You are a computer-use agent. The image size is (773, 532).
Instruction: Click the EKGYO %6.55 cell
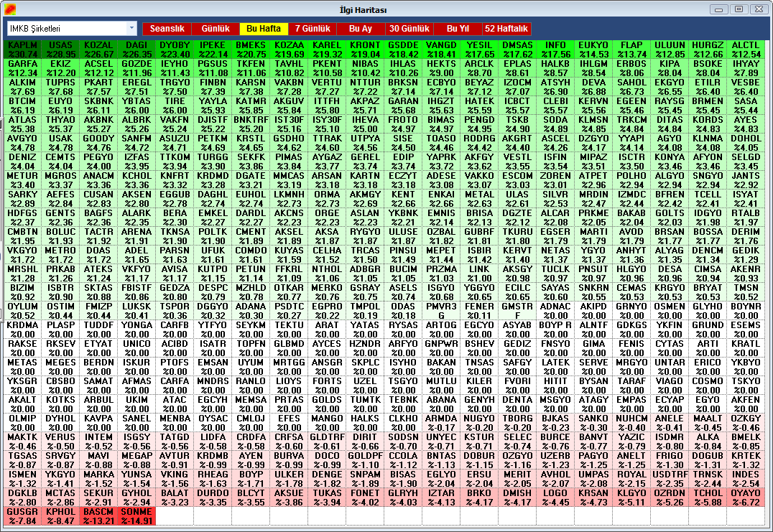(x=670, y=87)
